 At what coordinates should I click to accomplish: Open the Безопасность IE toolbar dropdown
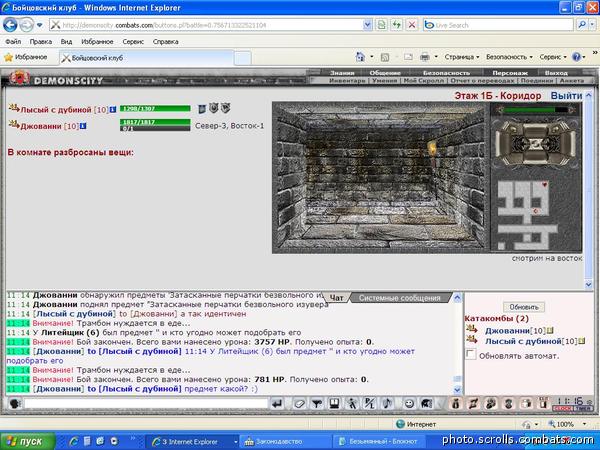pyautogui.click(x=509, y=57)
